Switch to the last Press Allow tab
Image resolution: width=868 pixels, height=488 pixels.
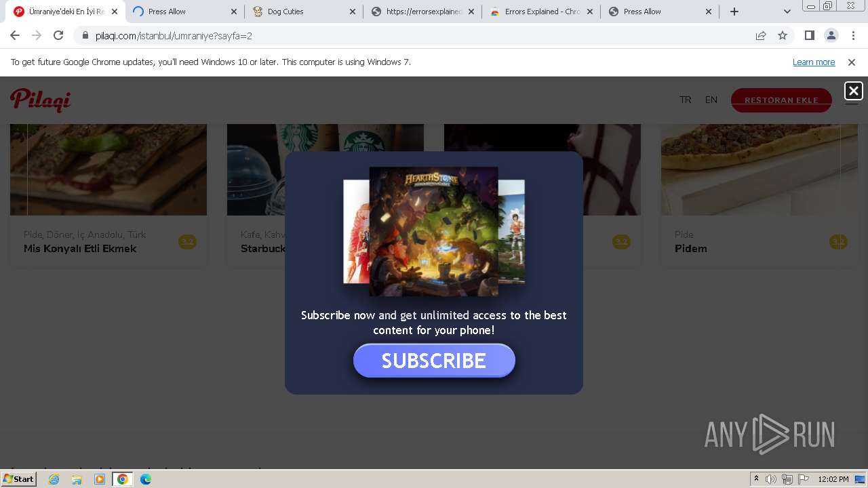[x=660, y=12]
